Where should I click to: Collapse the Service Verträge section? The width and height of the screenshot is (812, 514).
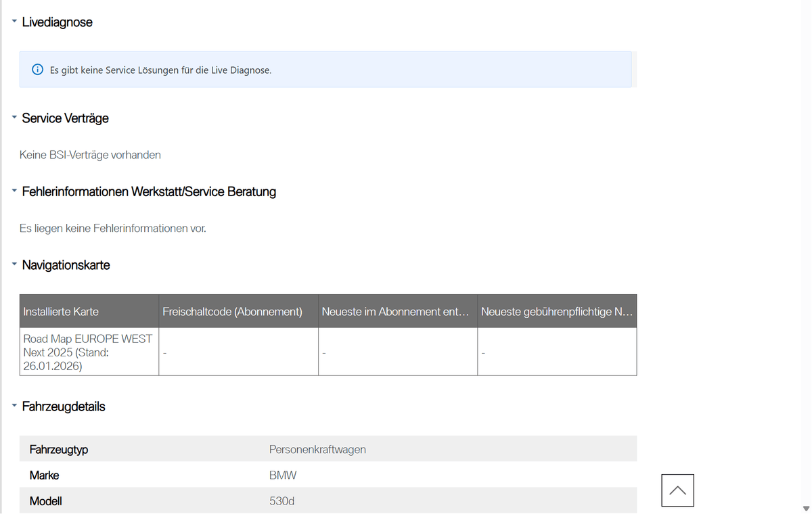click(14, 118)
